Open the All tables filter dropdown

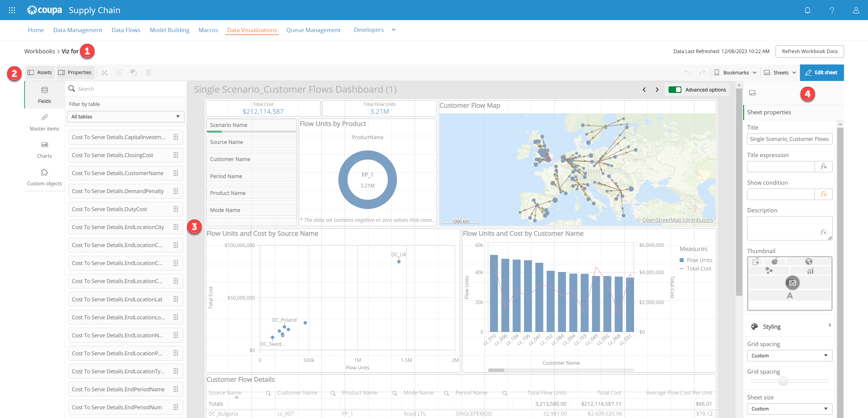[125, 117]
